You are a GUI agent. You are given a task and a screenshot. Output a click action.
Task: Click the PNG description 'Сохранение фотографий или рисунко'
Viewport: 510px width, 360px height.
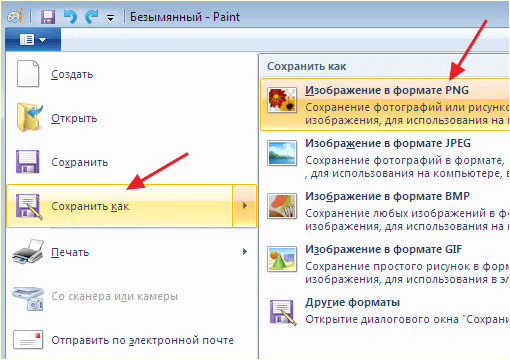click(407, 107)
